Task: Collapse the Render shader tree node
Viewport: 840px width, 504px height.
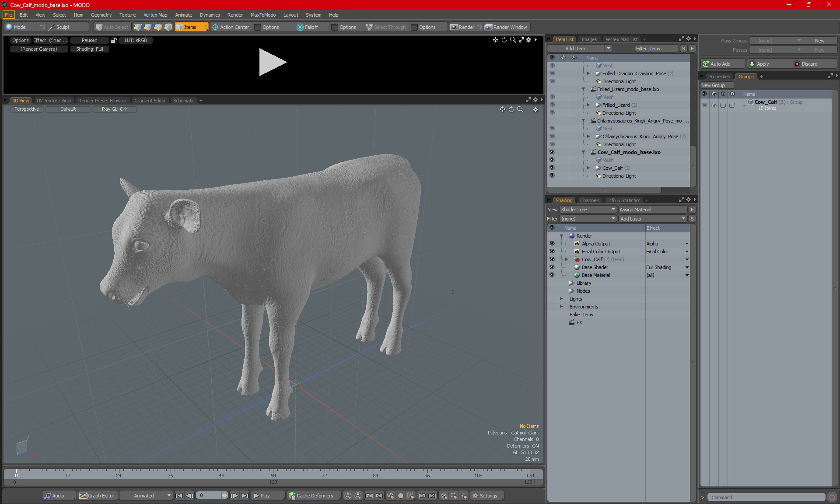Action: [561, 236]
